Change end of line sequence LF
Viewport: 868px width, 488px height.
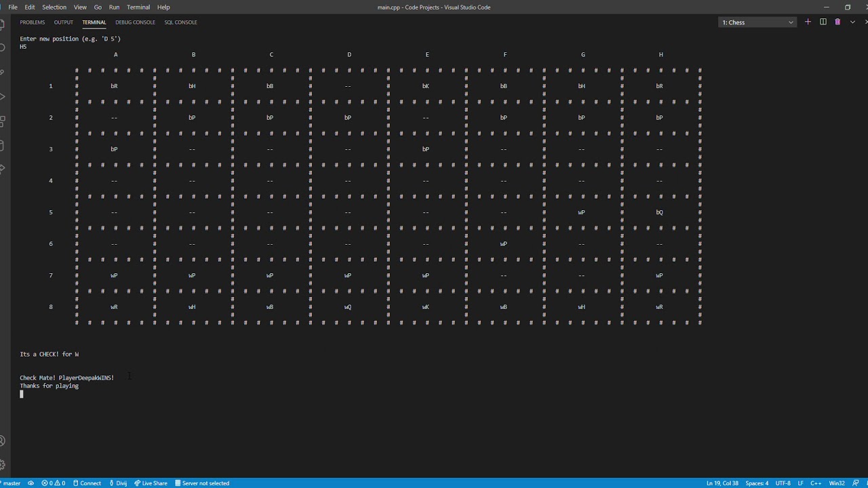(801, 483)
